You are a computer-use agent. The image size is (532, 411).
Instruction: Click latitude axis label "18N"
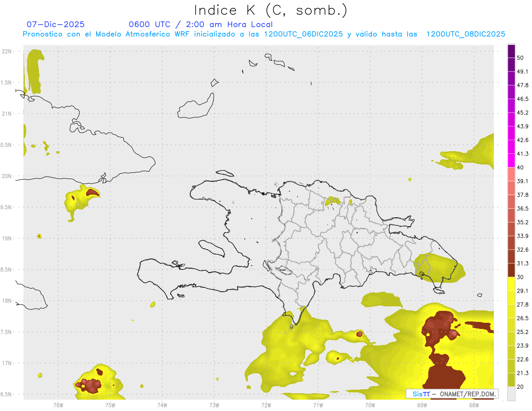pyautogui.click(x=7, y=301)
